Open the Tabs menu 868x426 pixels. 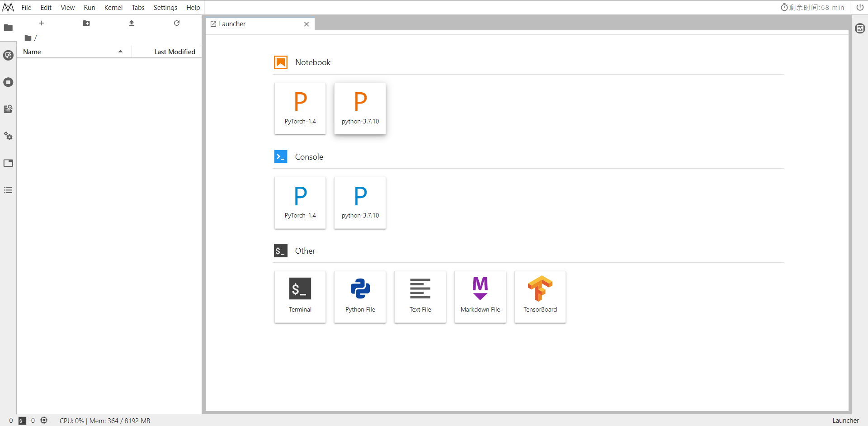point(138,8)
